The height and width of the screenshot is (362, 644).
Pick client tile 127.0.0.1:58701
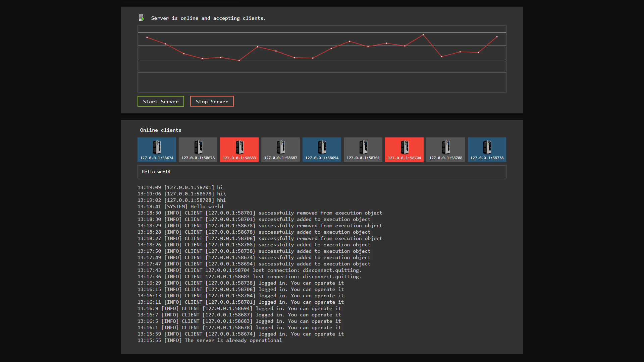363,150
